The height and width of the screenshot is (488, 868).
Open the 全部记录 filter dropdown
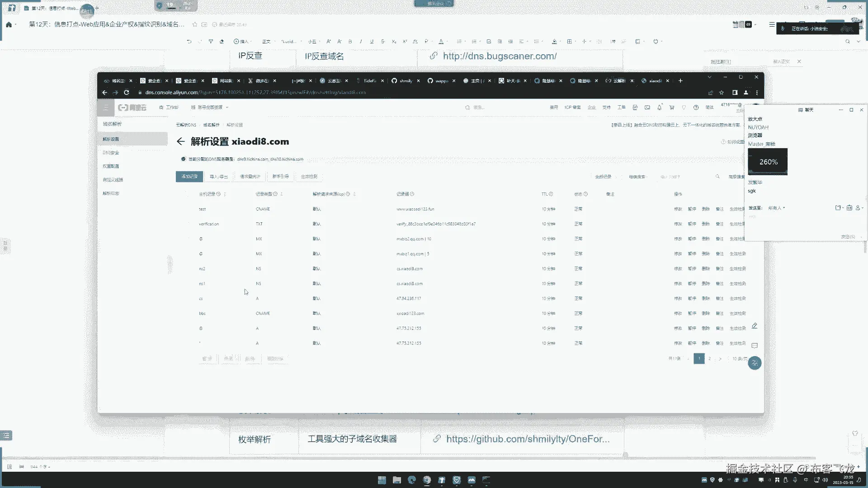click(x=604, y=177)
